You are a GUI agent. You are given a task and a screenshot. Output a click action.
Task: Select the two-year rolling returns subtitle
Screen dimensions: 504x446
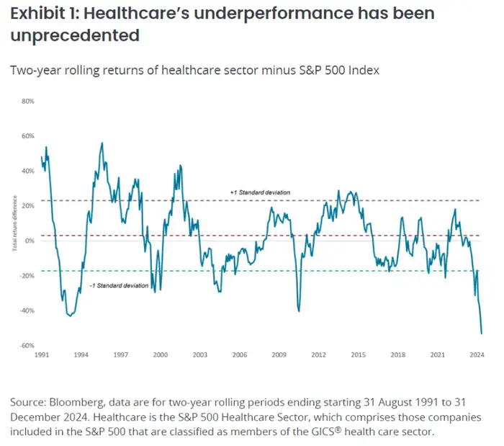[195, 70]
